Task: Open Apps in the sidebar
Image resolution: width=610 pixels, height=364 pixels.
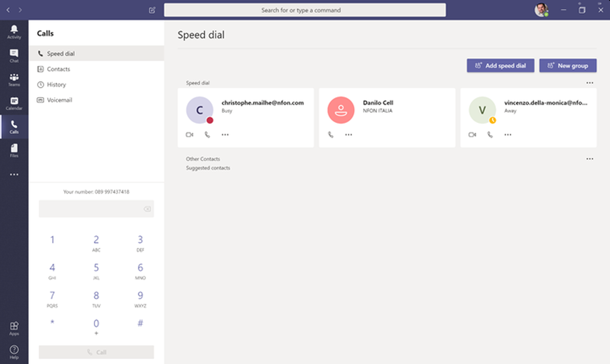Action: click(x=14, y=328)
